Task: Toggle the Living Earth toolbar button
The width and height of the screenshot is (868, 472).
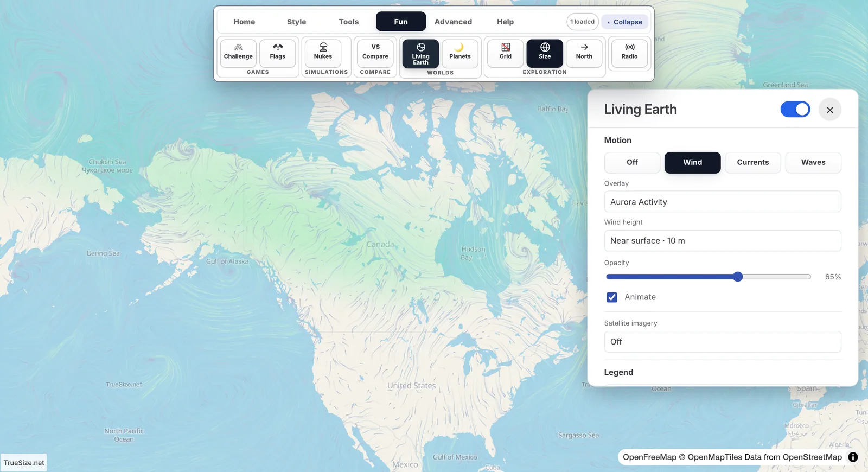Action: tap(420, 54)
